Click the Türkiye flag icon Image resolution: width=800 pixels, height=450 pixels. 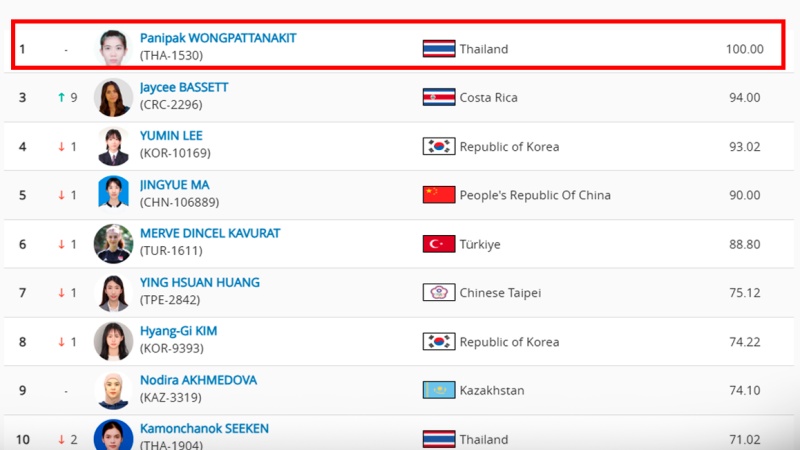[x=439, y=243]
